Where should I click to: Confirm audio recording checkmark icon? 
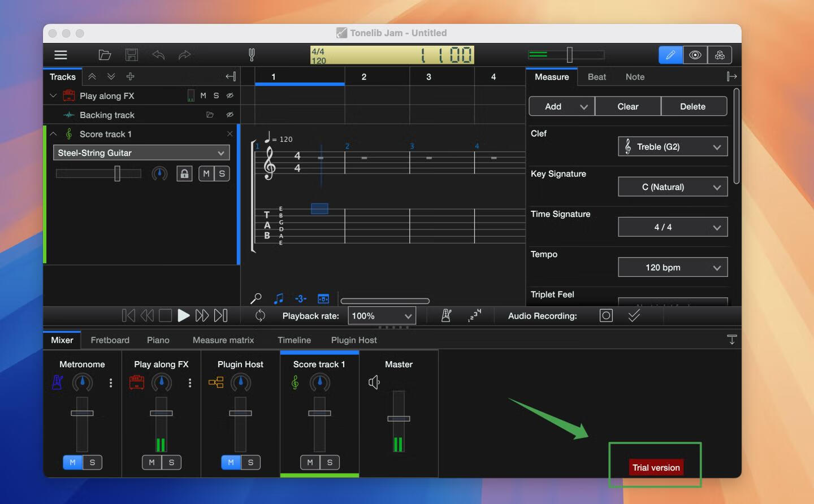point(634,315)
